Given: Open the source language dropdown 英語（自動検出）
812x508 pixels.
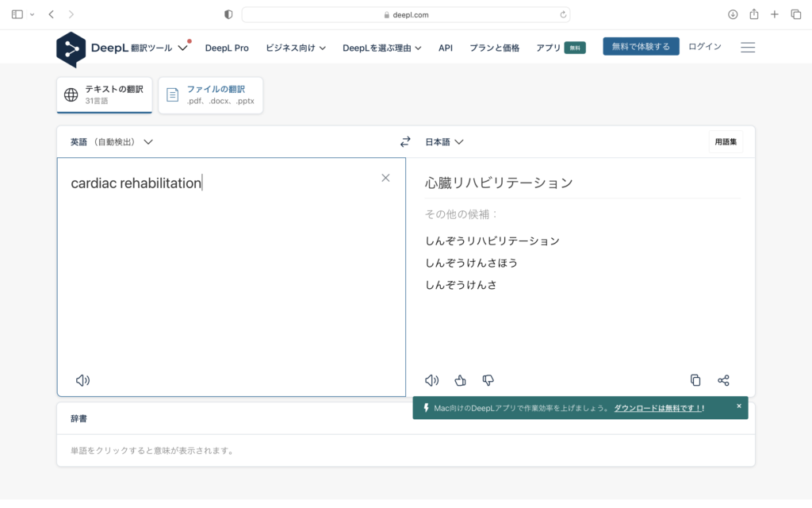Looking at the screenshot, I should (109, 141).
